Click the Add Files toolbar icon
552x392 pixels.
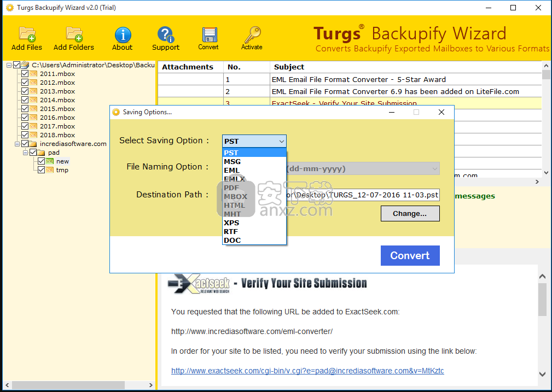pos(27,34)
